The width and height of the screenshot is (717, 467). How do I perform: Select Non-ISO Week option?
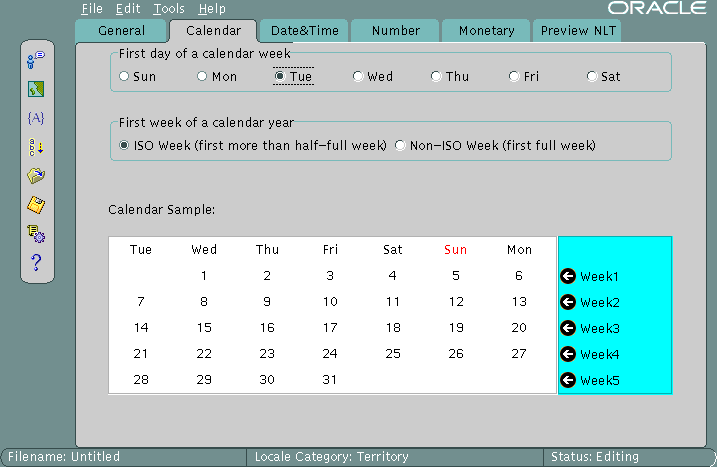pyautogui.click(x=400, y=146)
